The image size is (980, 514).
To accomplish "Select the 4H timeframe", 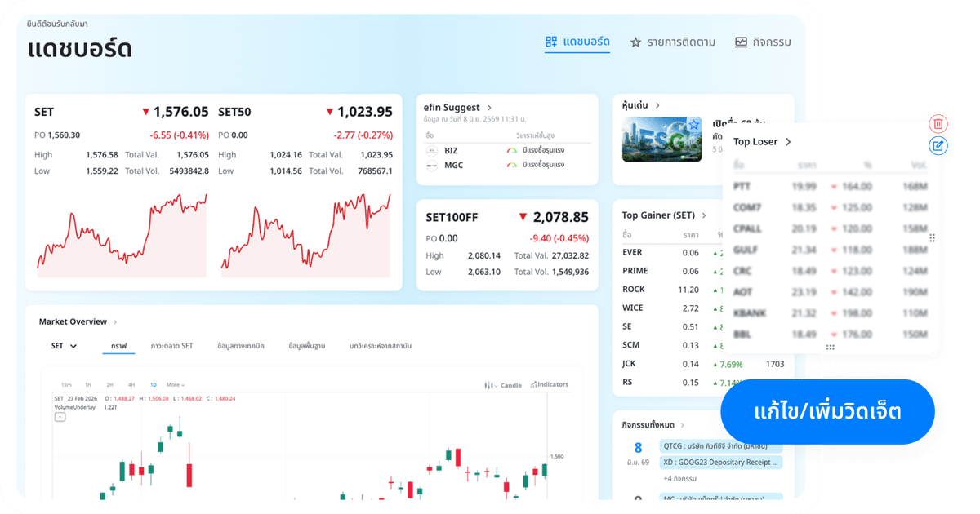I will coord(131,384).
